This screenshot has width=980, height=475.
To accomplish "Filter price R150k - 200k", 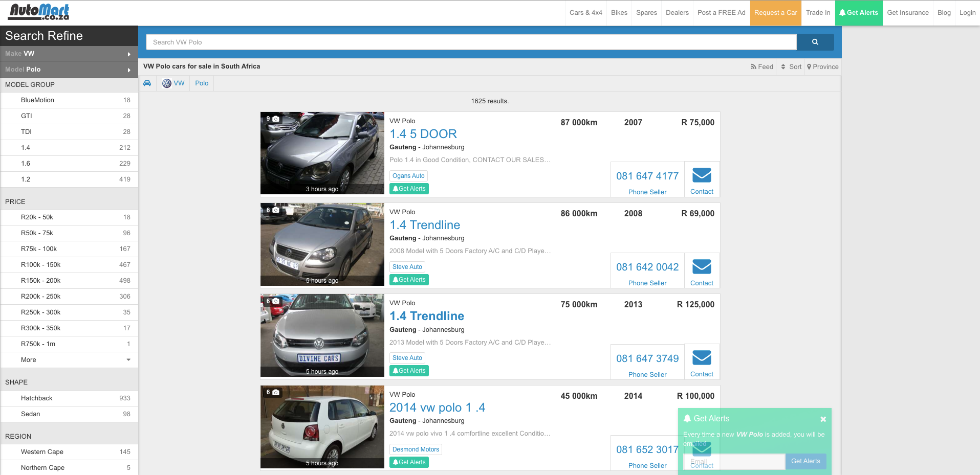I will pos(69,281).
